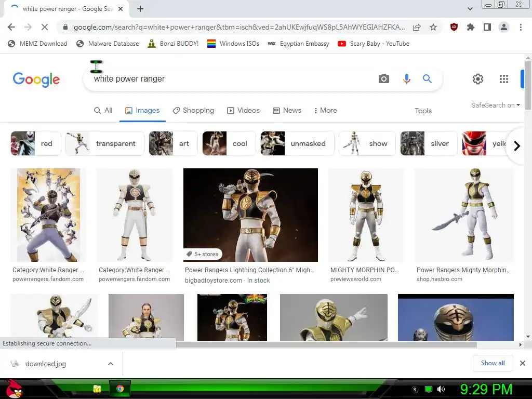Click the 5+ stores tag
532x399 pixels.
point(203,254)
